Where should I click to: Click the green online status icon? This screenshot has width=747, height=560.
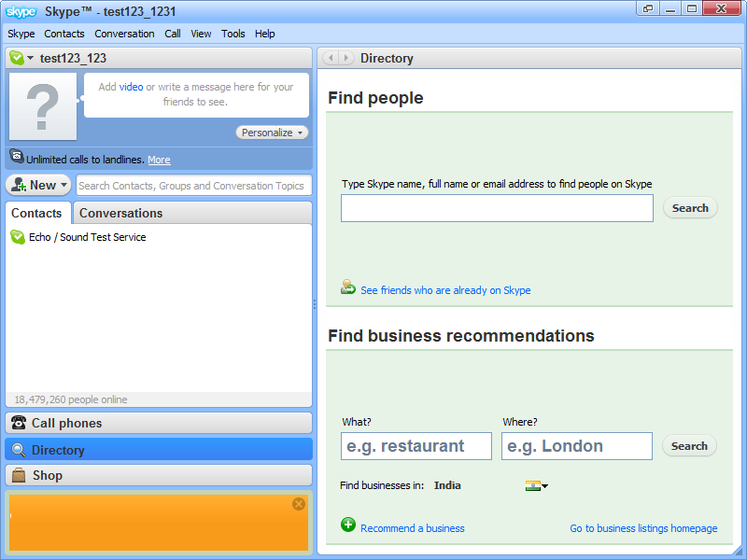pyautogui.click(x=16, y=58)
